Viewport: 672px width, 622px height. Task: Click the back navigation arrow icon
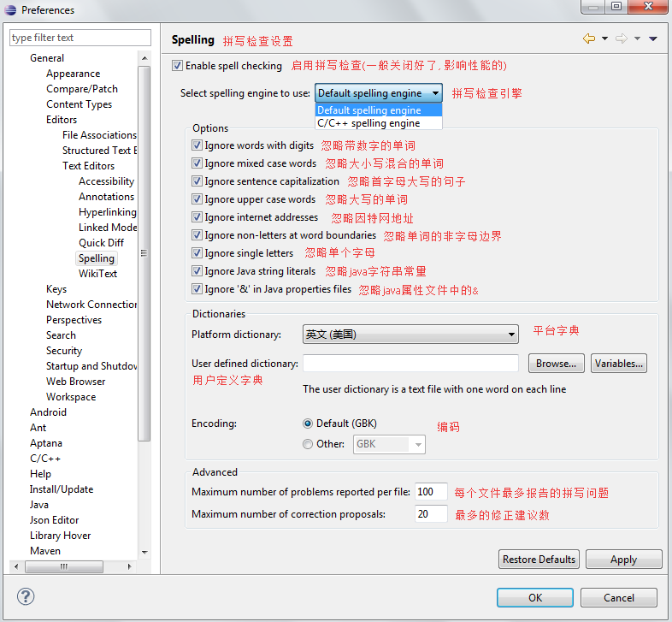tap(589, 39)
